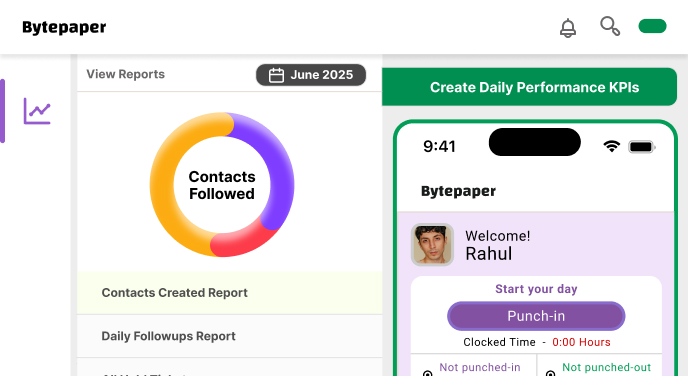Select the Contacts Created Report row

click(x=229, y=293)
